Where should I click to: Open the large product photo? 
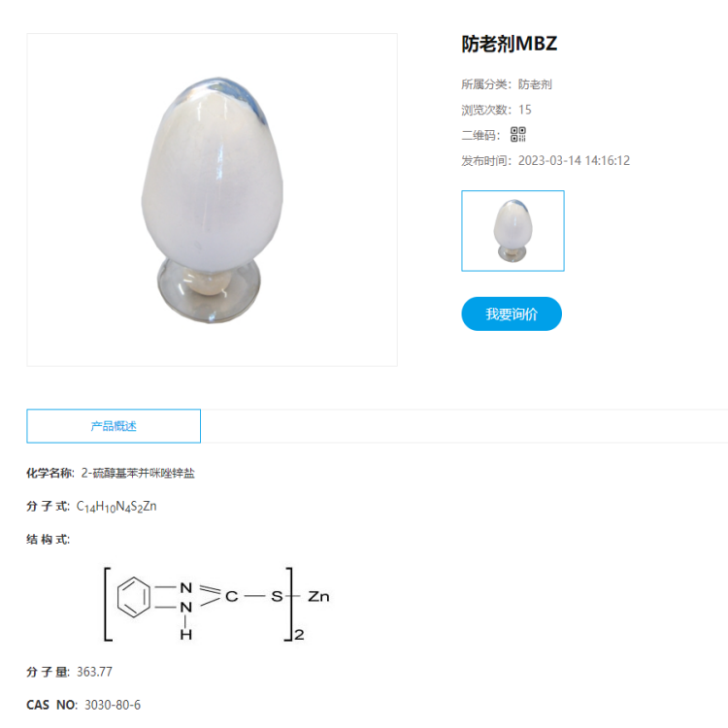tap(213, 200)
